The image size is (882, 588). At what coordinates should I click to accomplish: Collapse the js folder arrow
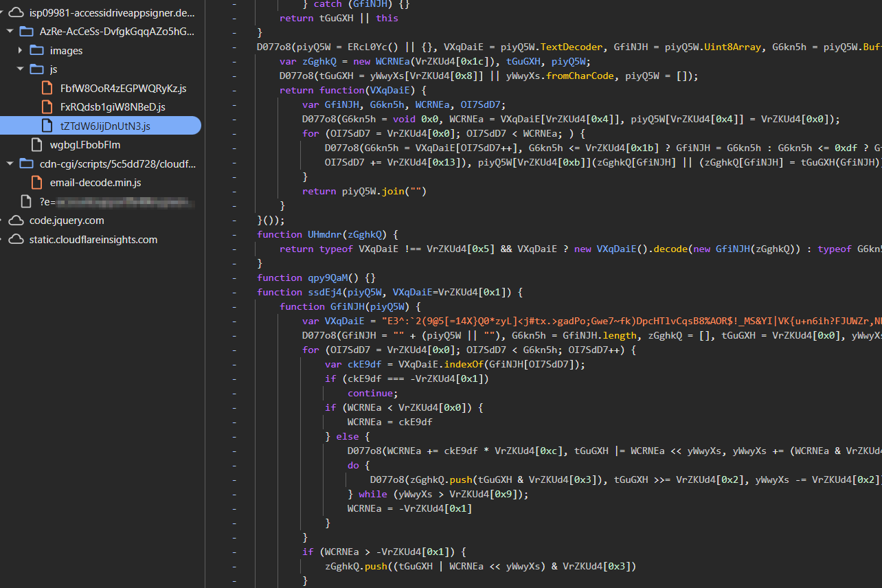[20, 69]
